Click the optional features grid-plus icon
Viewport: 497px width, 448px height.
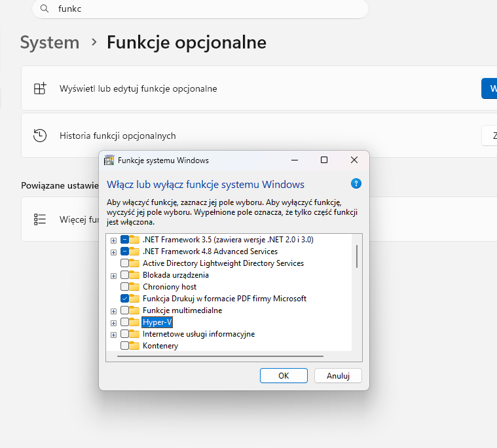[x=40, y=88]
